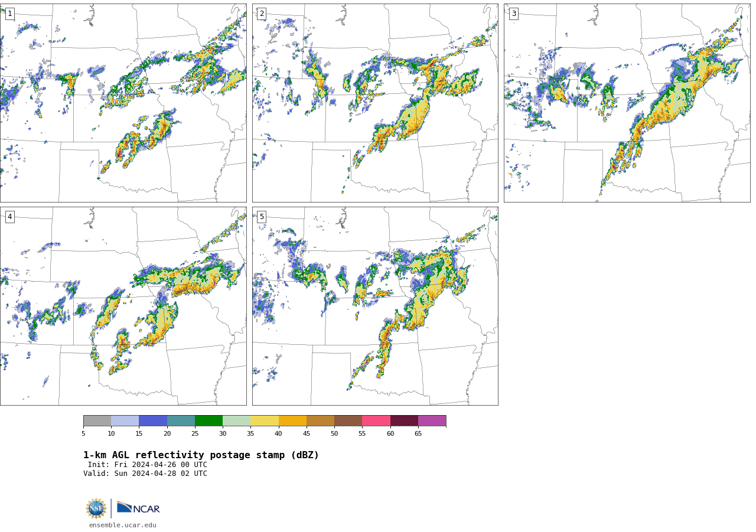Image resolution: width=756 pixels, height=532 pixels.
Task: Click the pale green 30-35 dBZ swatch
Action: (x=236, y=420)
